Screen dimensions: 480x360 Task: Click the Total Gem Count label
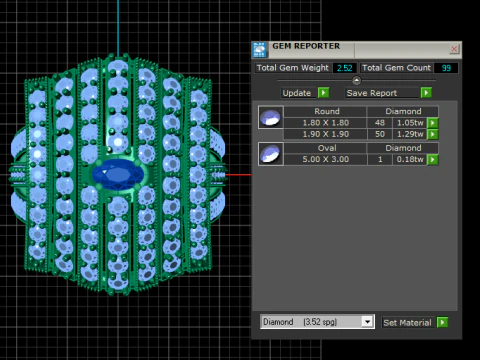pyautogui.click(x=396, y=68)
